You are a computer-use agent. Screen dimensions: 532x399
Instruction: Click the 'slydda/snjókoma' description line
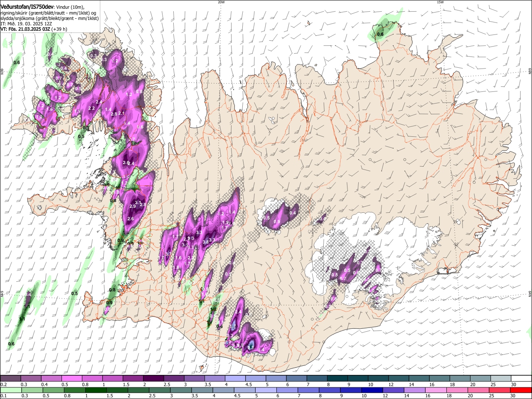pos(49,19)
